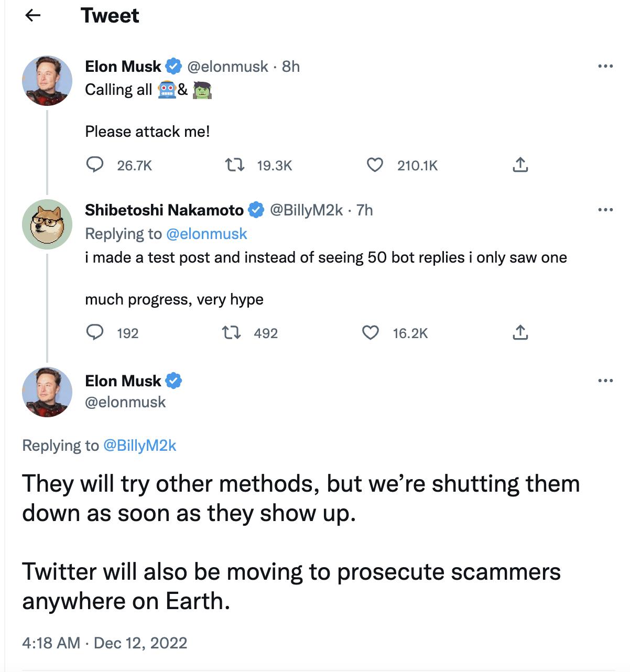Retweet the 'Please attack me!' tweet
This screenshot has height=672, width=630.
[234, 165]
